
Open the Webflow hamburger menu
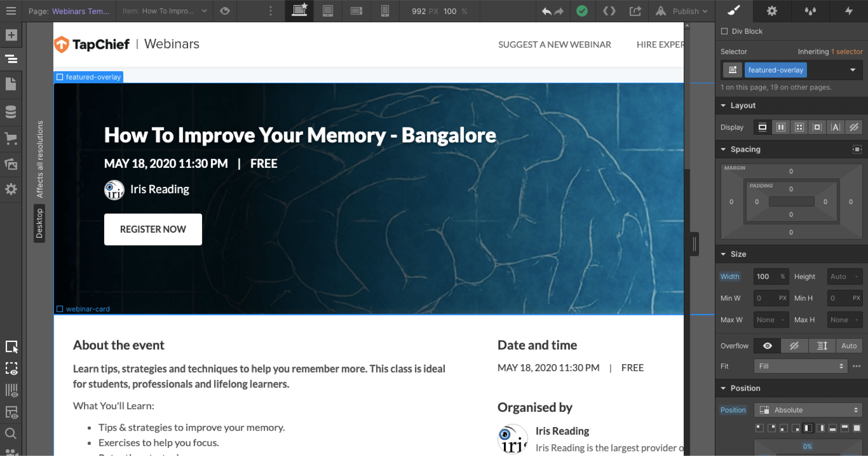click(x=11, y=11)
